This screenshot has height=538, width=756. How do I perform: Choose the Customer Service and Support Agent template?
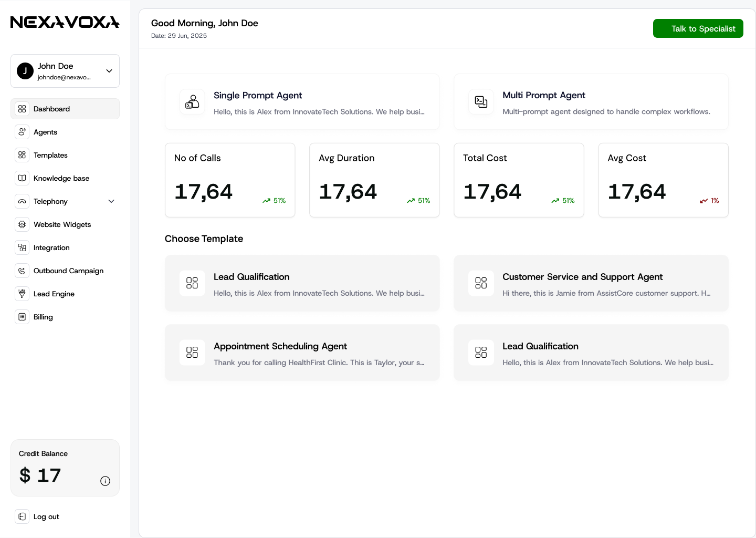pos(591,284)
